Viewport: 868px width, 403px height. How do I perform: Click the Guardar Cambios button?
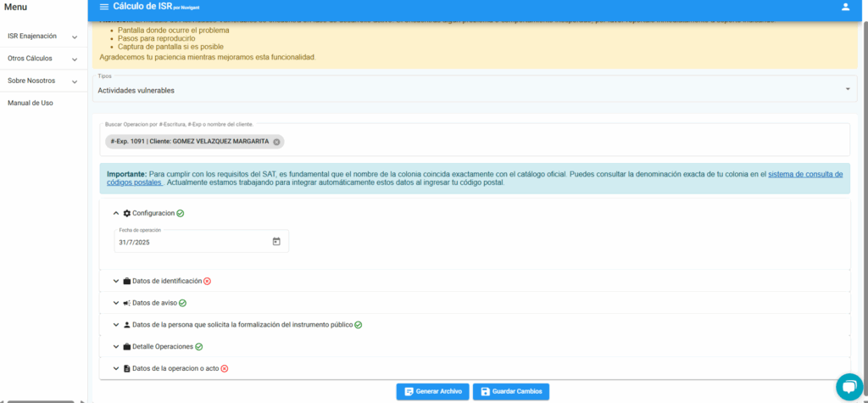coord(511,391)
